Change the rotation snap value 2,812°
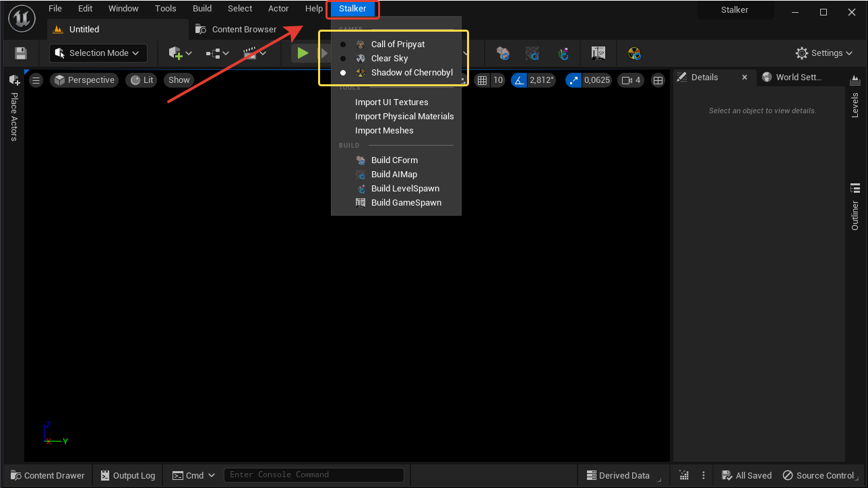The width and height of the screenshot is (868, 488). [542, 80]
